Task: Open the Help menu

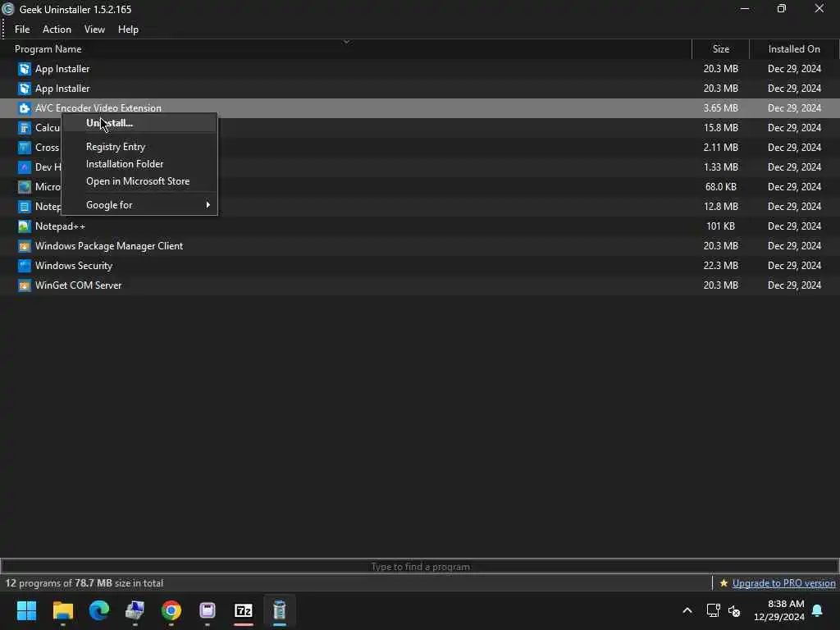Action: (128, 30)
